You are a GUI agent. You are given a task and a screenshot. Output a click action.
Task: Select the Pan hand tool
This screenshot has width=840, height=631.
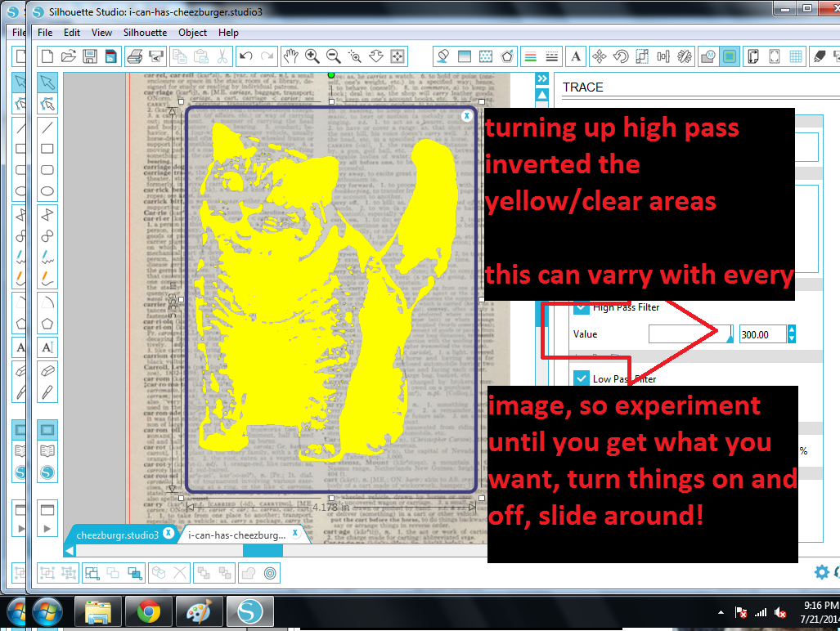pos(290,56)
